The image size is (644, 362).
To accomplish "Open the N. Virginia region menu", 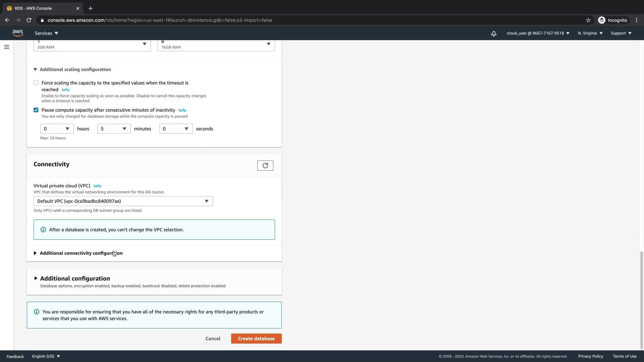I will point(590,33).
